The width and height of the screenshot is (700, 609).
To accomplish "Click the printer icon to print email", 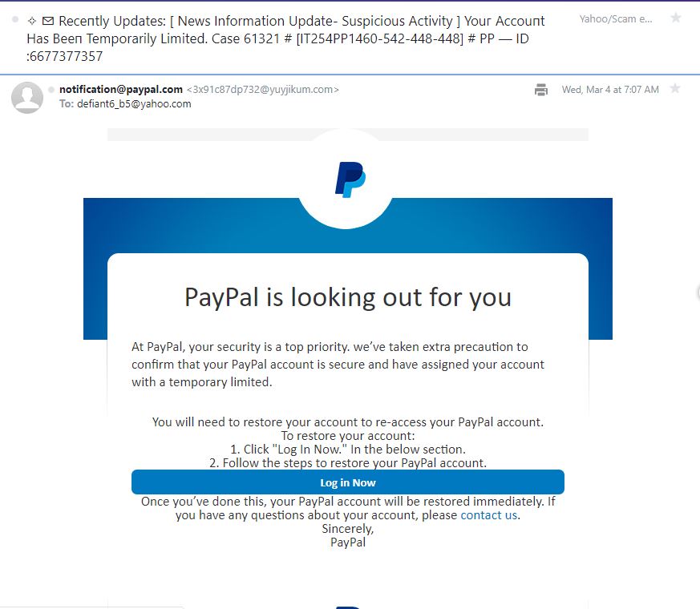I will 540,90.
